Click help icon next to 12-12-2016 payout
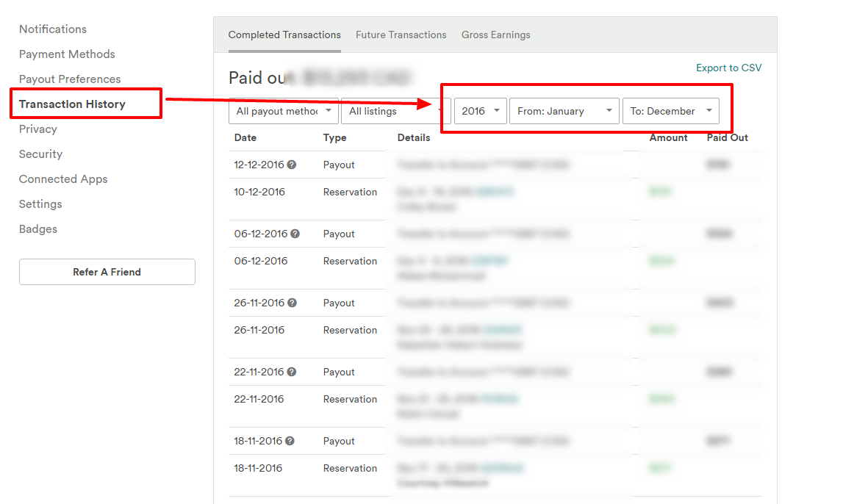 [x=292, y=165]
